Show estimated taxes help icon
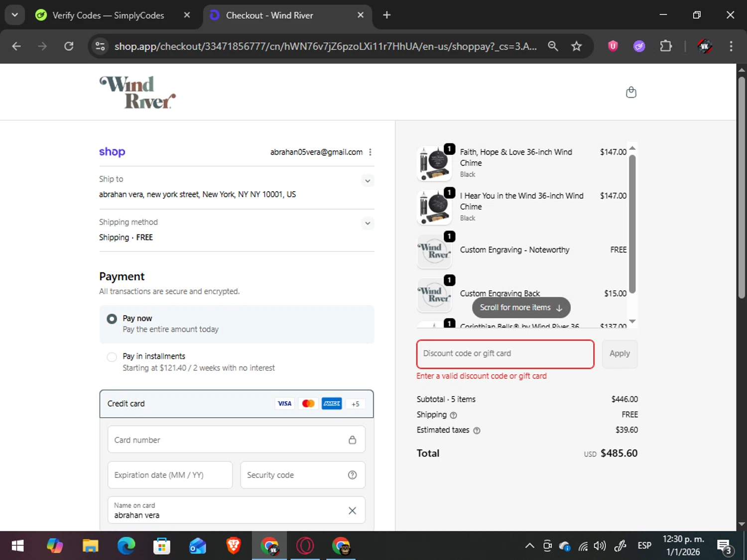 477,431
